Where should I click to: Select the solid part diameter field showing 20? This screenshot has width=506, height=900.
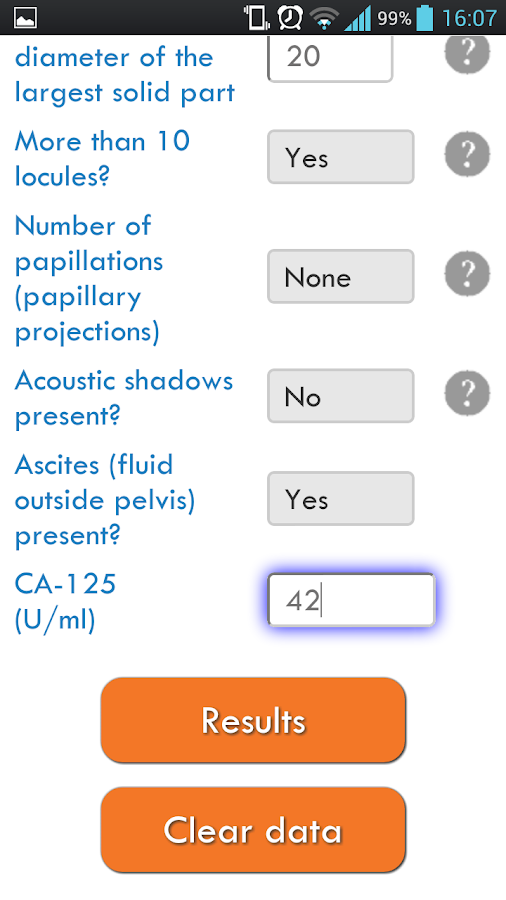(x=330, y=59)
